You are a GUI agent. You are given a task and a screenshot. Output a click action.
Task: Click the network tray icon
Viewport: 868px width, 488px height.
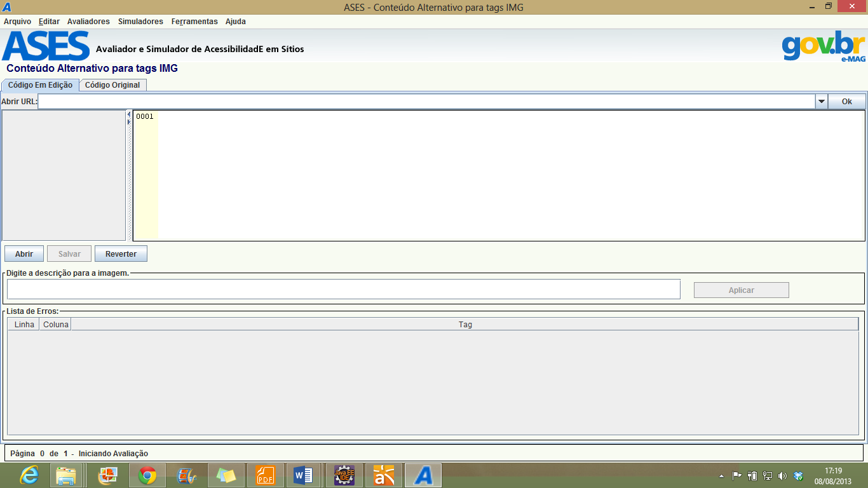coord(768,475)
